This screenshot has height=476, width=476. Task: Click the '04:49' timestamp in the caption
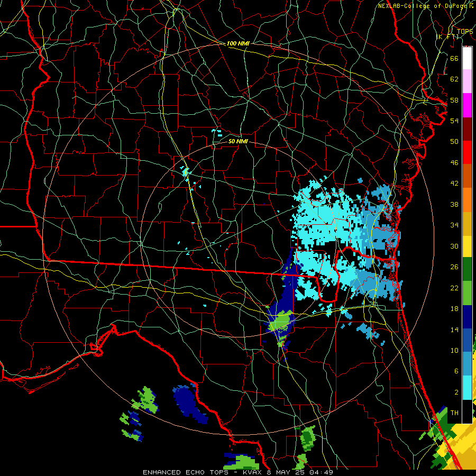(321, 472)
